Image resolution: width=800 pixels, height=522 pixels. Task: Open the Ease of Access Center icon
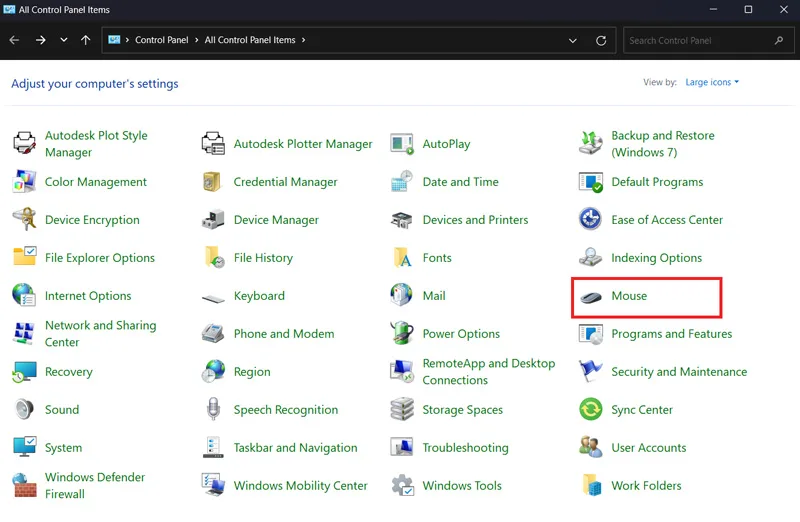tap(591, 220)
